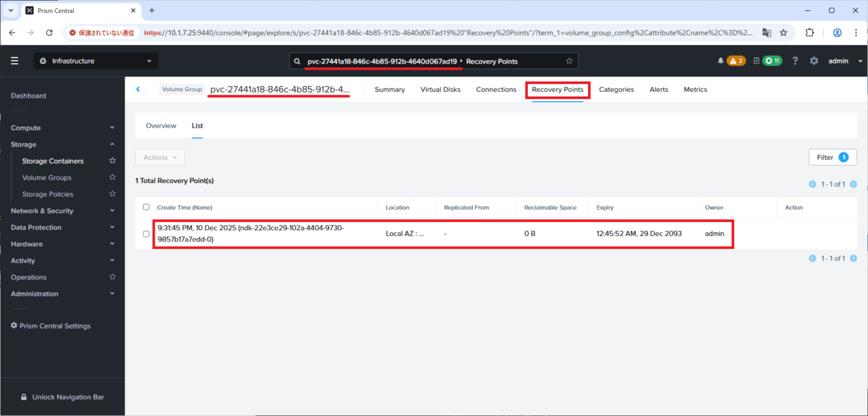Screen dimensions: 868x416
Task: Switch to the Alerts tab
Action: point(659,90)
